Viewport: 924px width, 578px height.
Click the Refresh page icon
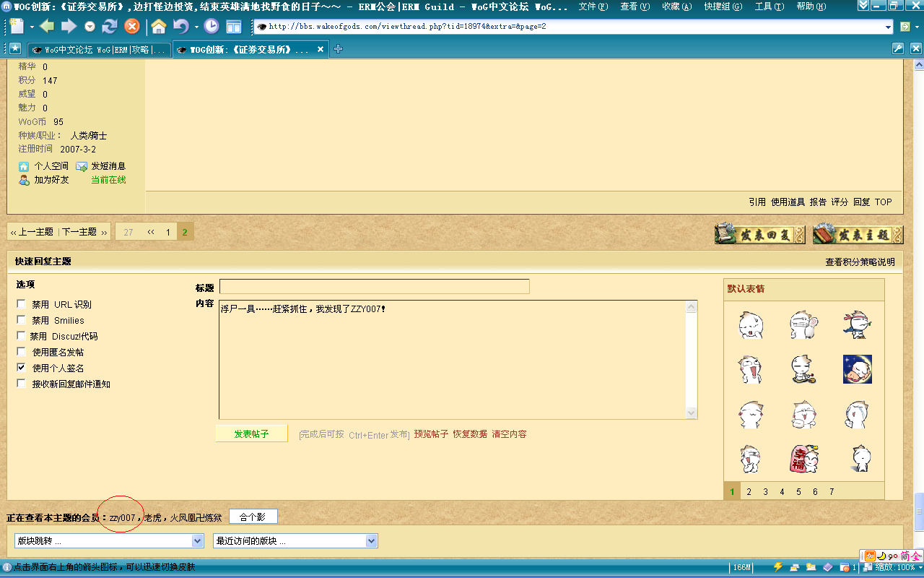click(110, 27)
